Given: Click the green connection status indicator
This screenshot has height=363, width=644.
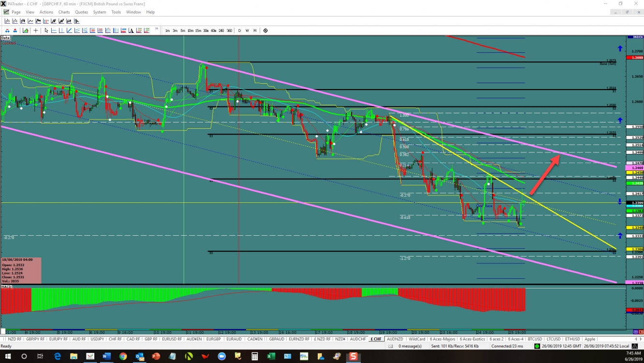Looking at the screenshot, I should 537,346.
